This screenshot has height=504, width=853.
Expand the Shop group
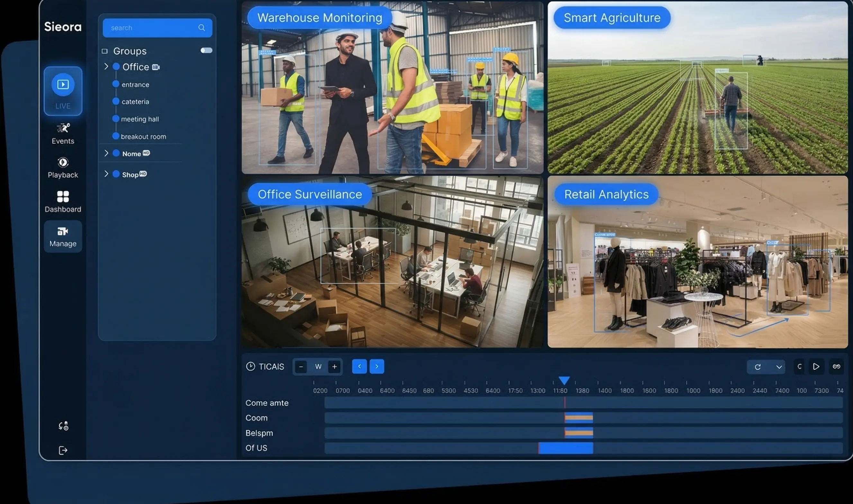click(x=106, y=174)
